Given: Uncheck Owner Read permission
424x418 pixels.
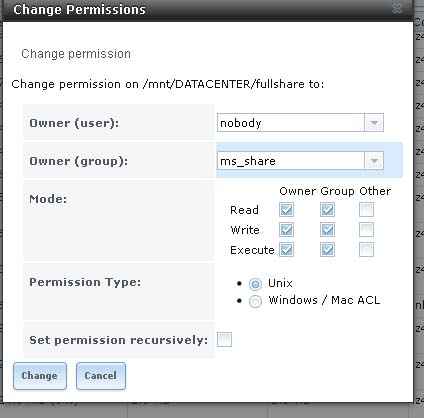Looking at the screenshot, I should click(x=287, y=210).
